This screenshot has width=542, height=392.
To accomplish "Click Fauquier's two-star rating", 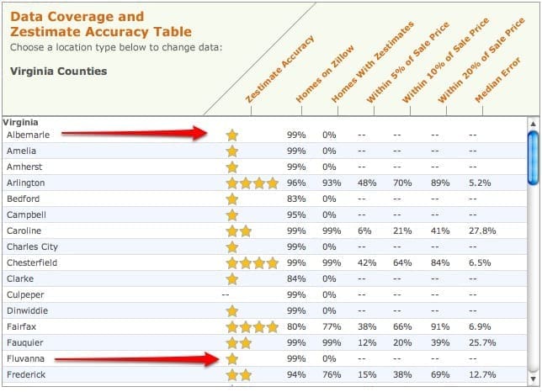I will [239, 343].
